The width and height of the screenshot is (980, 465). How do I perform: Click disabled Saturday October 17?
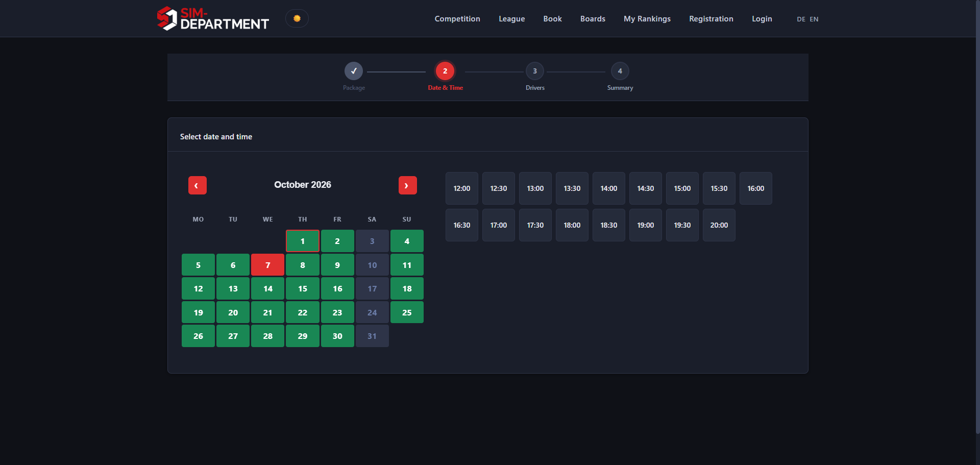(372, 288)
